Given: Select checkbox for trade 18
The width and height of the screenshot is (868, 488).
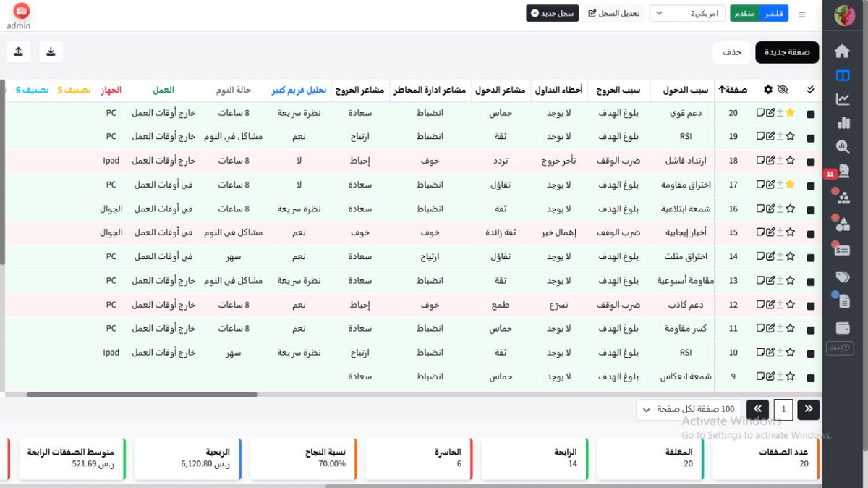Looking at the screenshot, I should point(810,162).
